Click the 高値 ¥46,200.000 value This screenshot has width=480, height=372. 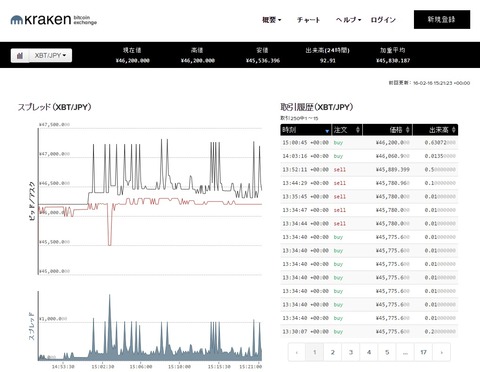(x=198, y=61)
